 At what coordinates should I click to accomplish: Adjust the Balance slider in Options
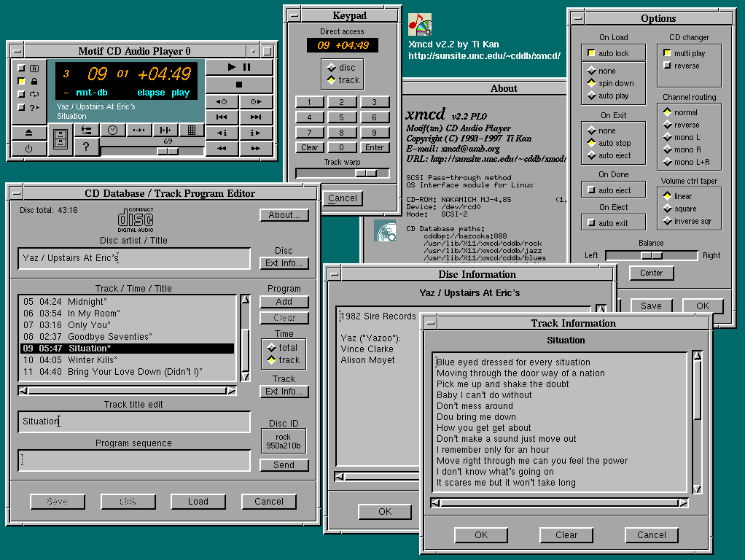652,255
